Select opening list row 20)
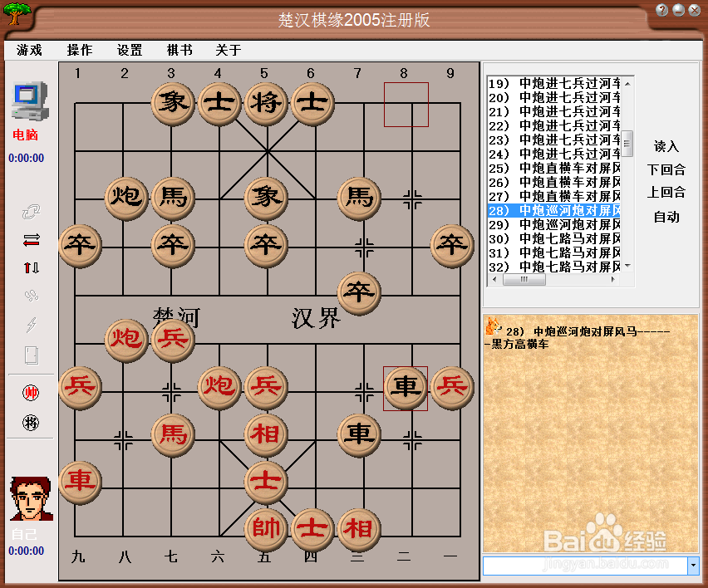The width and height of the screenshot is (708, 588). pyautogui.click(x=554, y=97)
